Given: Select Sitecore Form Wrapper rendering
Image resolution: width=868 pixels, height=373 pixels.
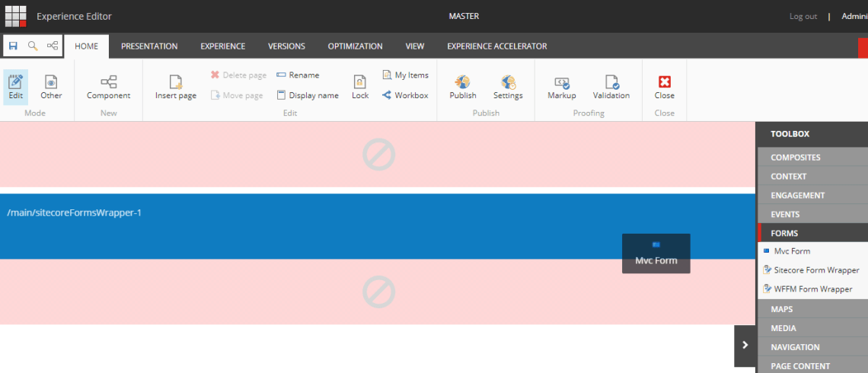Looking at the screenshot, I should (x=816, y=270).
